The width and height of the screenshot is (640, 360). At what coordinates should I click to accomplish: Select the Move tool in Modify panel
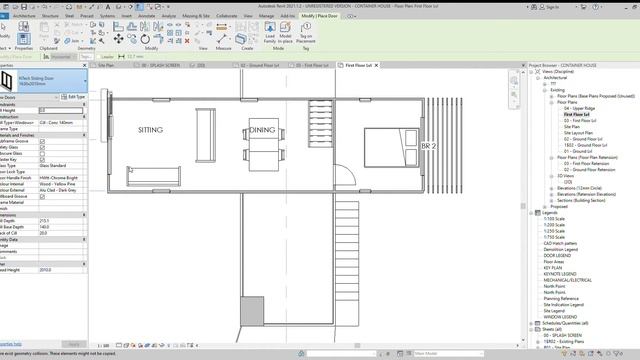coord(118,39)
